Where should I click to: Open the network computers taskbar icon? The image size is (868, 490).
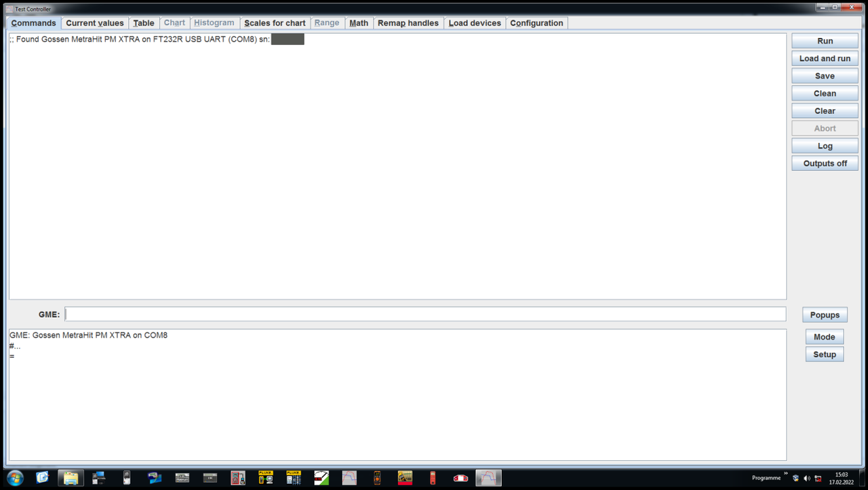click(x=99, y=478)
